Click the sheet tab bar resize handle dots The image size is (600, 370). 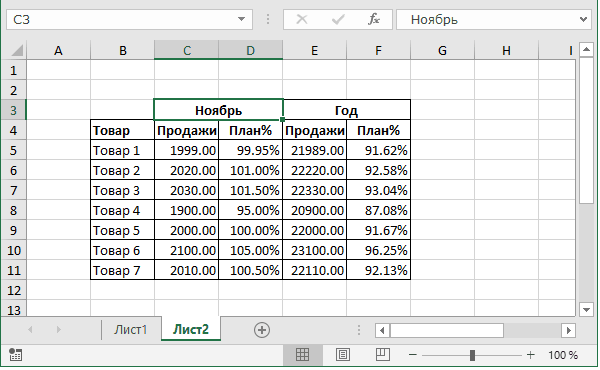pyautogui.click(x=359, y=330)
